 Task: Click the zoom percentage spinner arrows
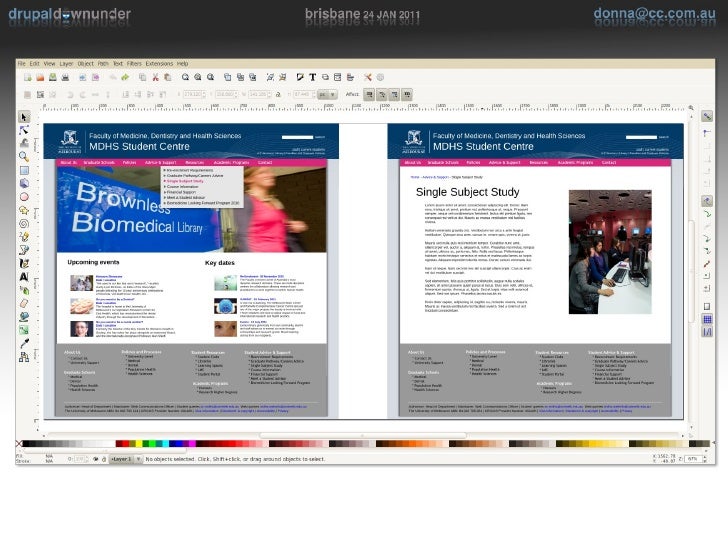[x=705, y=459]
